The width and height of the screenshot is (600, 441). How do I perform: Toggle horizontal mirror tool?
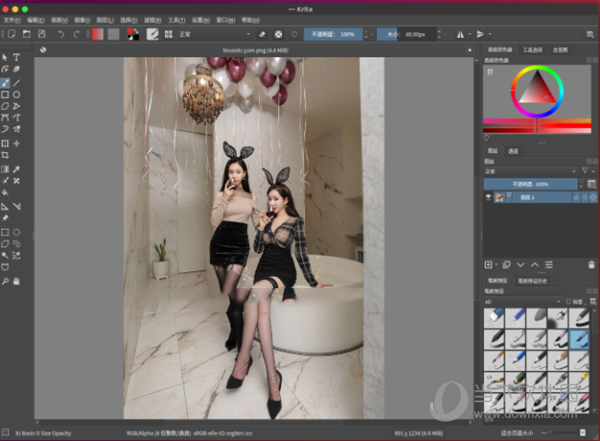460,34
